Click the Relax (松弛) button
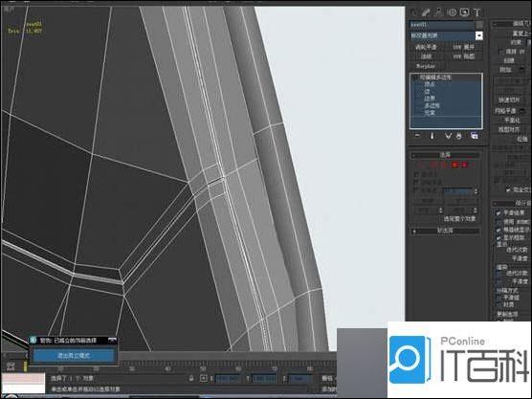Screen dimensions: 532x399 click(521, 139)
